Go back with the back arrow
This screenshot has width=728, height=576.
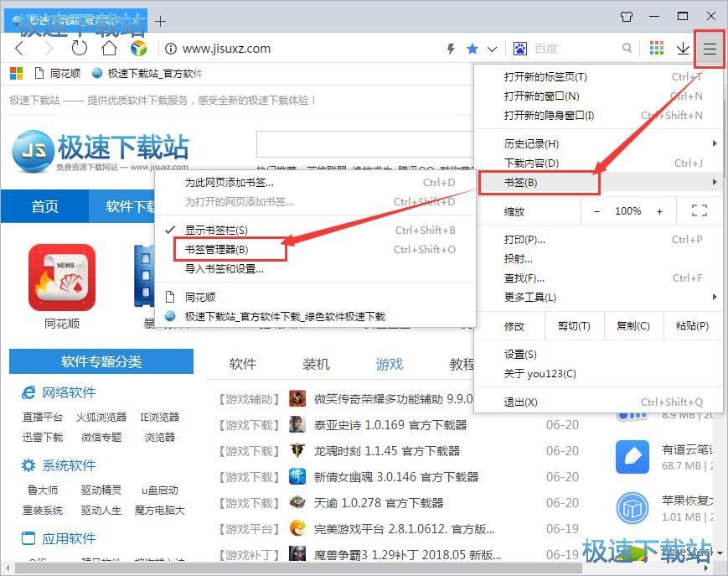[19, 49]
